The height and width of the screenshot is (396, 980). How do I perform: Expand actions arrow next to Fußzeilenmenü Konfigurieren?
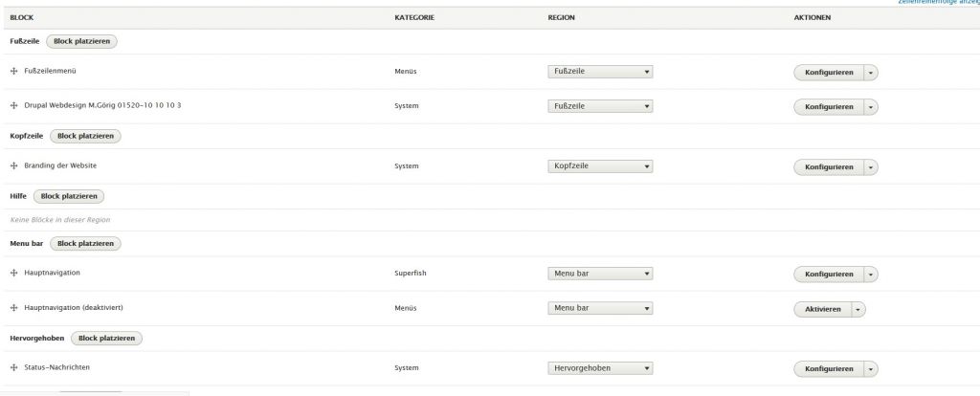point(871,73)
